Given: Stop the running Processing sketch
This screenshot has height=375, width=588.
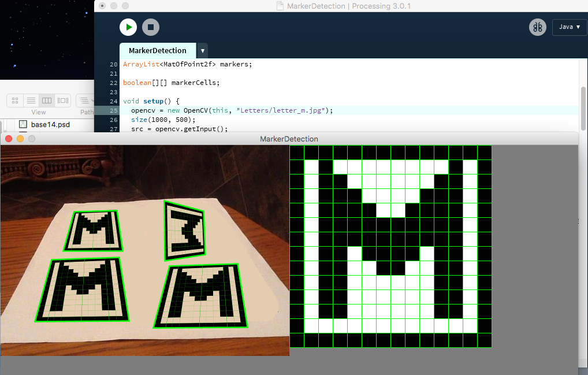Looking at the screenshot, I should click(x=151, y=27).
